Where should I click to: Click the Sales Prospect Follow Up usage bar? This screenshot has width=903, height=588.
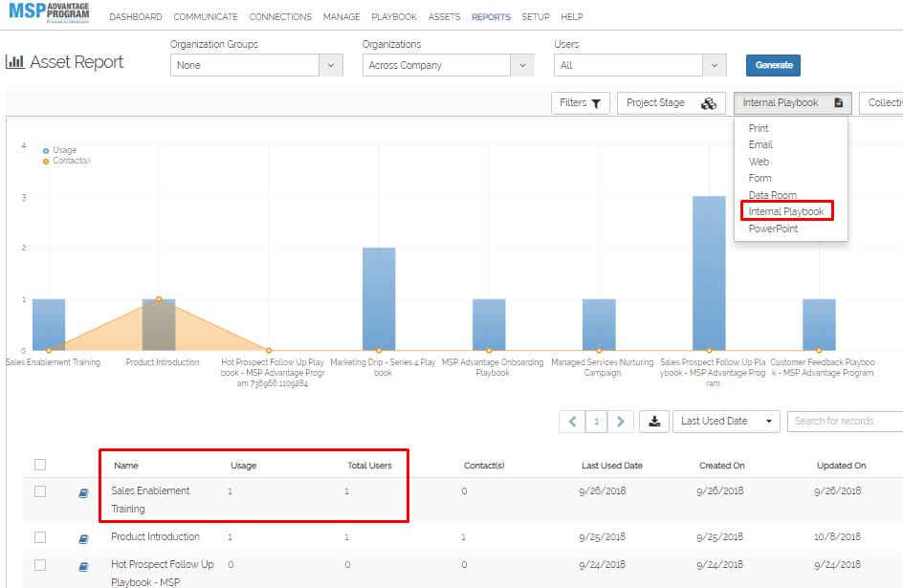[x=709, y=273]
